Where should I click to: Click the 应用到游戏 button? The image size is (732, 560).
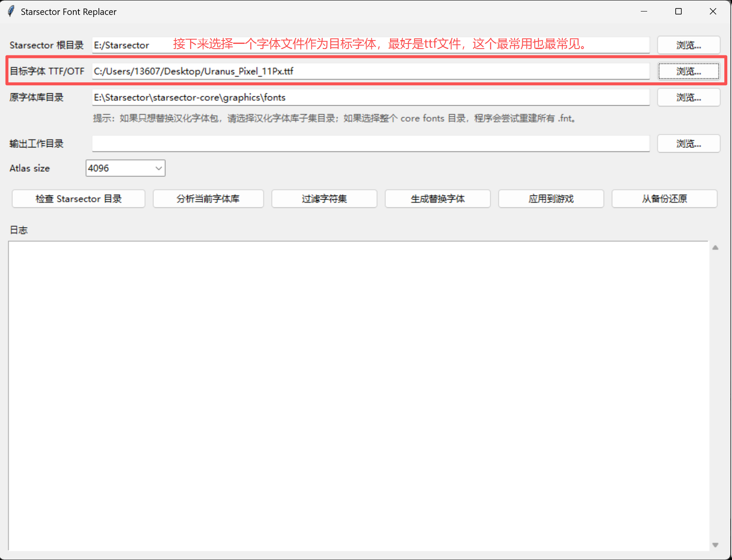point(551,199)
